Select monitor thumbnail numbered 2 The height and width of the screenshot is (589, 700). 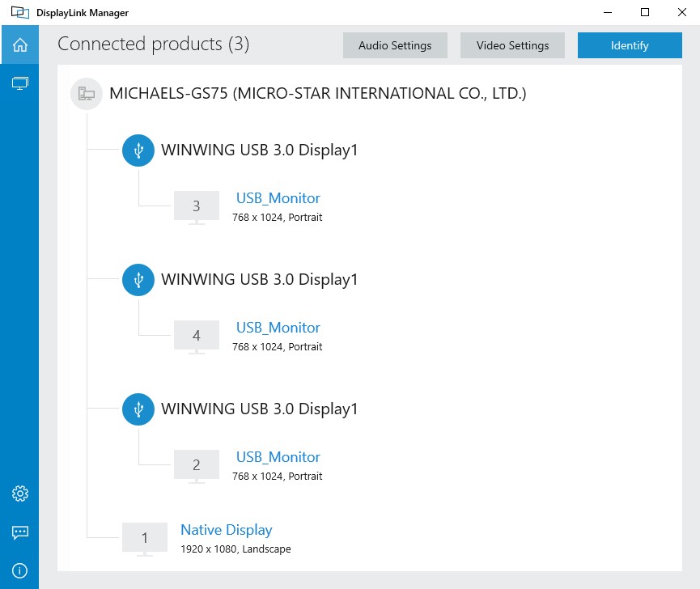point(197,466)
